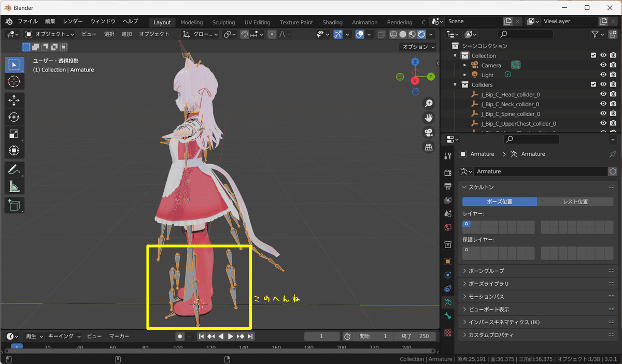Open the Tool properties tab

tap(448, 156)
